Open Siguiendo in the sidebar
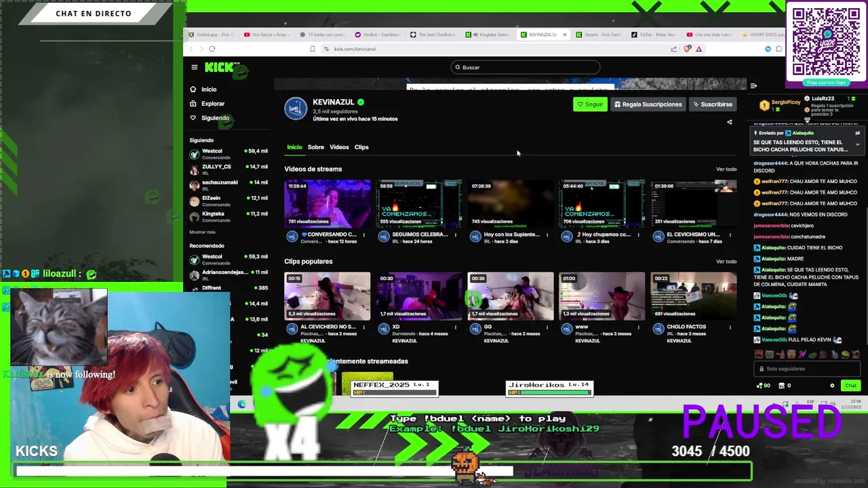868x488 pixels. point(209,118)
